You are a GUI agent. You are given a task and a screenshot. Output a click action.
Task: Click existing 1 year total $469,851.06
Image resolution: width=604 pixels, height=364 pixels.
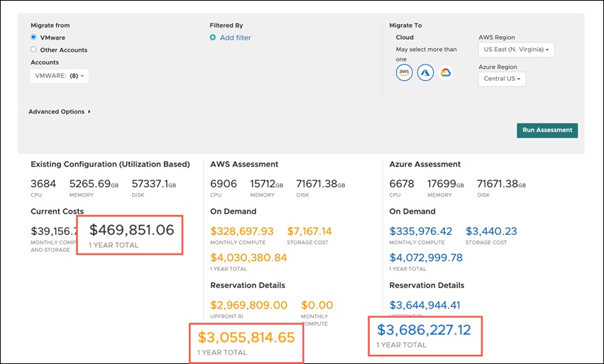click(132, 230)
